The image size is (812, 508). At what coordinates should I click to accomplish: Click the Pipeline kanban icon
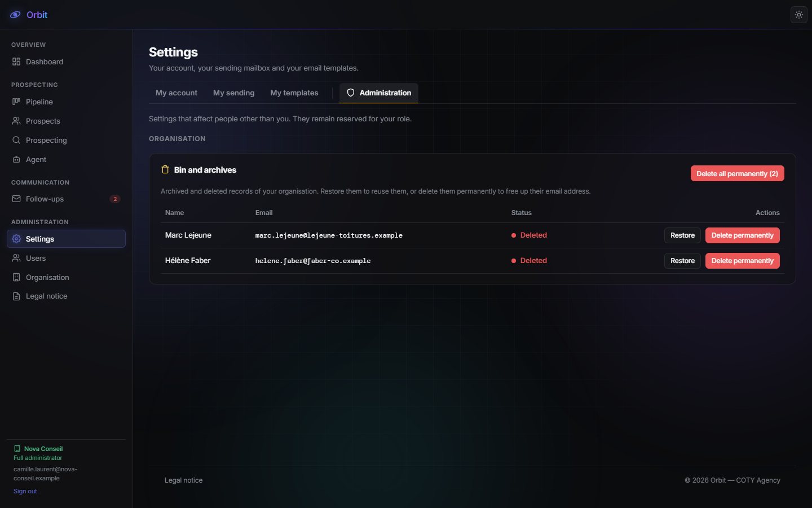[x=16, y=102]
